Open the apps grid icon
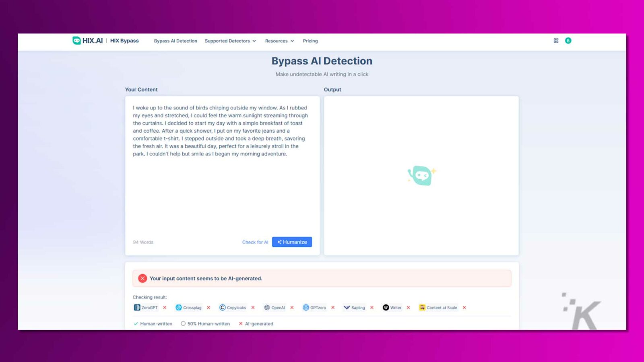This screenshot has height=362, width=644. tap(556, 41)
